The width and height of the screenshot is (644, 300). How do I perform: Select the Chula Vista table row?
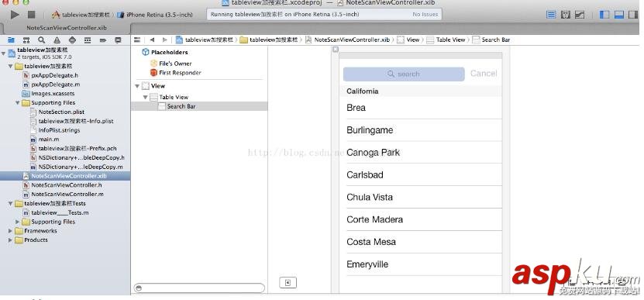tap(421, 197)
